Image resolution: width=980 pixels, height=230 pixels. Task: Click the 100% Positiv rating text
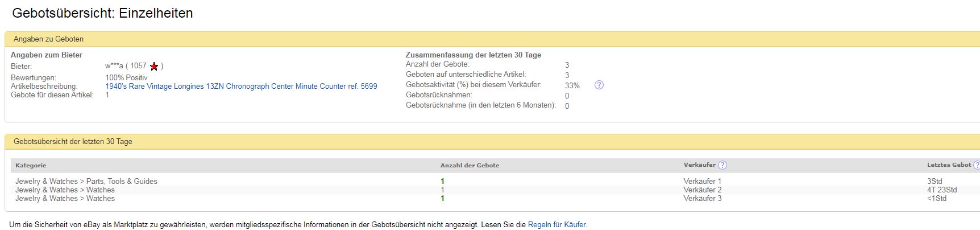126,77
